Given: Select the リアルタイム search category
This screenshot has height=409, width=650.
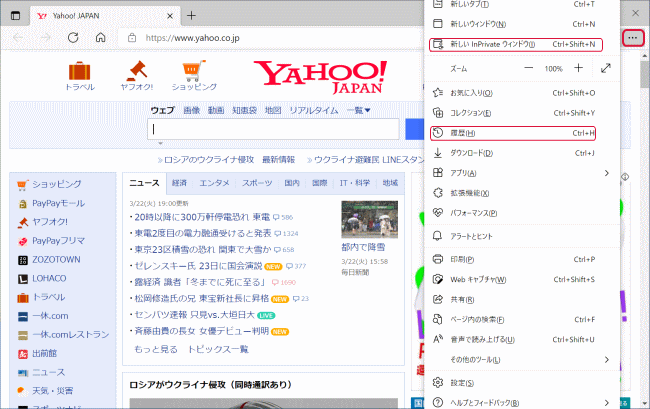Looking at the screenshot, I should [313, 110].
